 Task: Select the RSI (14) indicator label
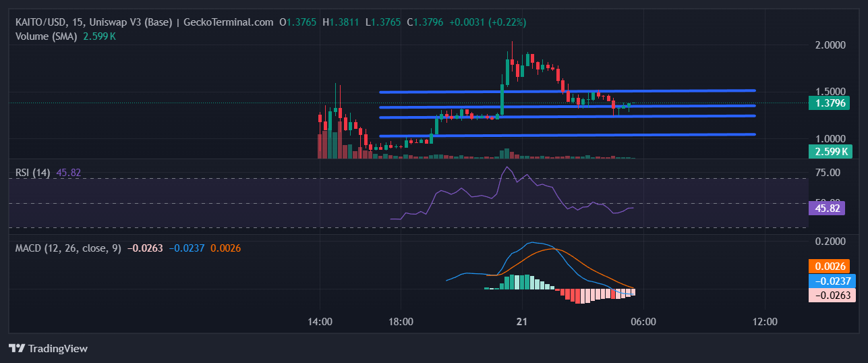pyautogui.click(x=33, y=173)
